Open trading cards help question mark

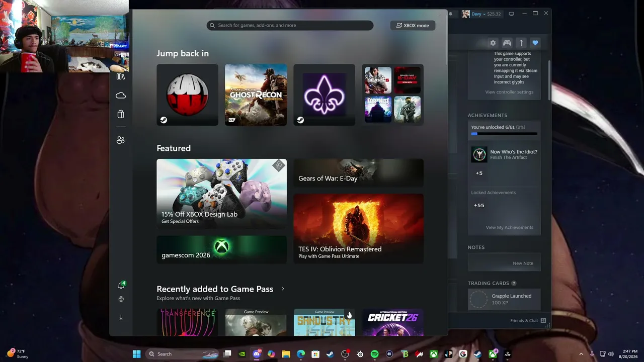tap(514, 284)
